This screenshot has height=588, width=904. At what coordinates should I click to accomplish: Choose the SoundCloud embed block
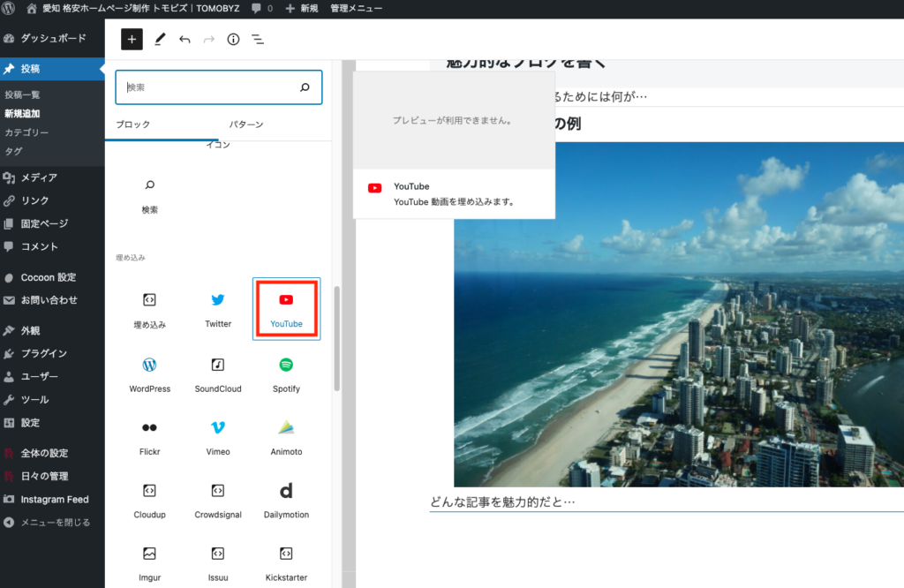pos(218,373)
